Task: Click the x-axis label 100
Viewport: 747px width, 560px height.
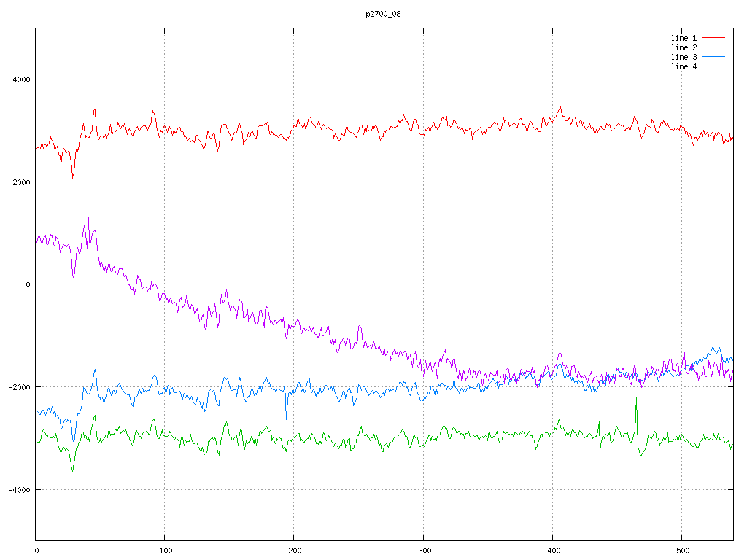Action: click(x=166, y=551)
